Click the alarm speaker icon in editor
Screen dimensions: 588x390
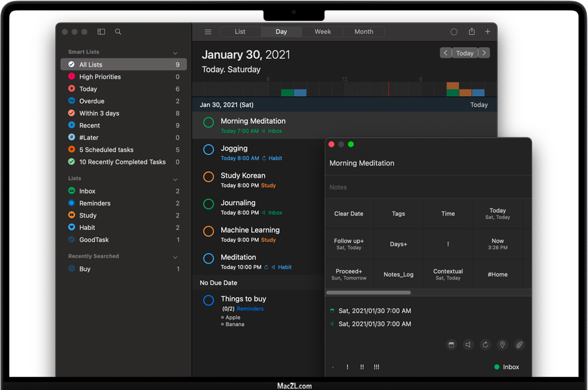click(x=468, y=345)
